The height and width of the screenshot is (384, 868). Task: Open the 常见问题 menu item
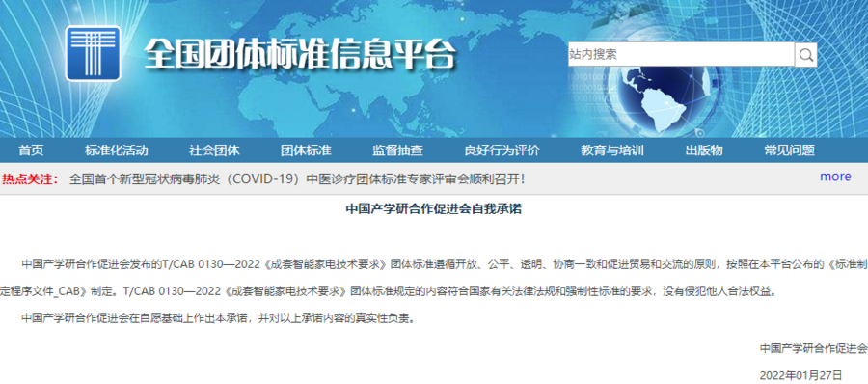click(789, 151)
